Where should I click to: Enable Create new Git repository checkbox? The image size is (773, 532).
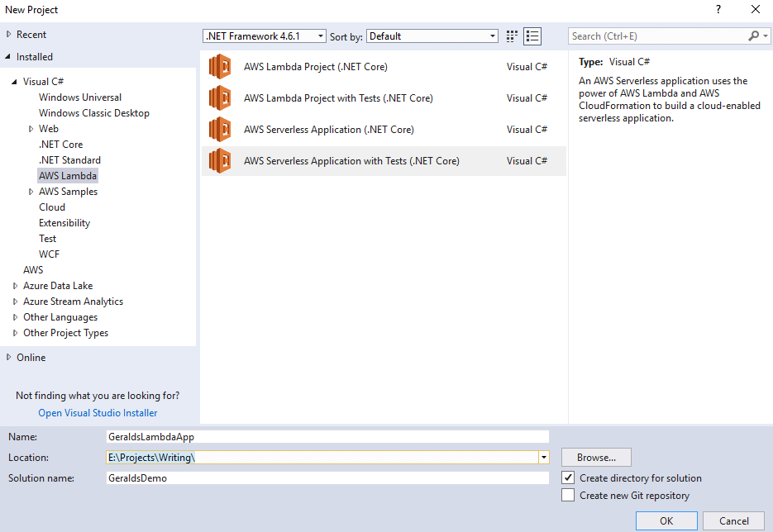[568, 495]
